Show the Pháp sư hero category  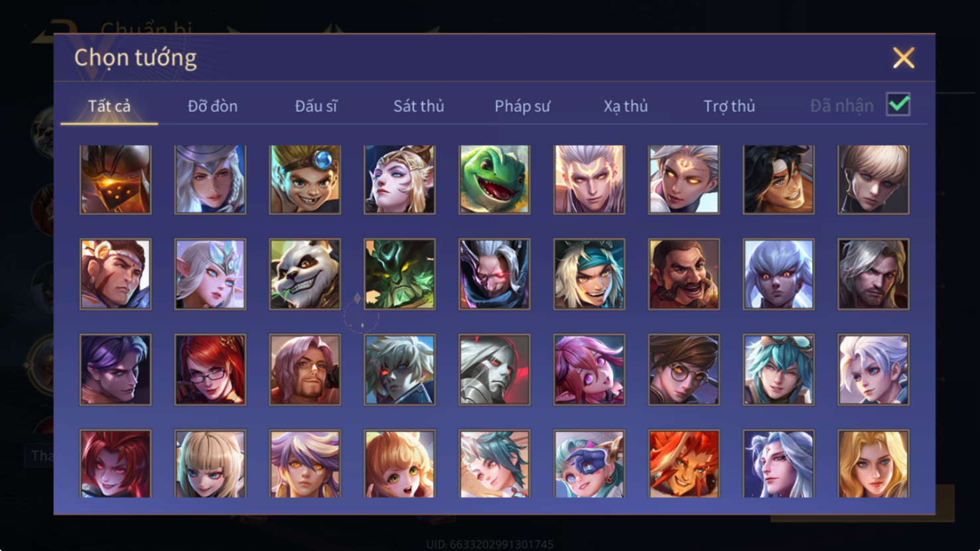[x=522, y=106]
